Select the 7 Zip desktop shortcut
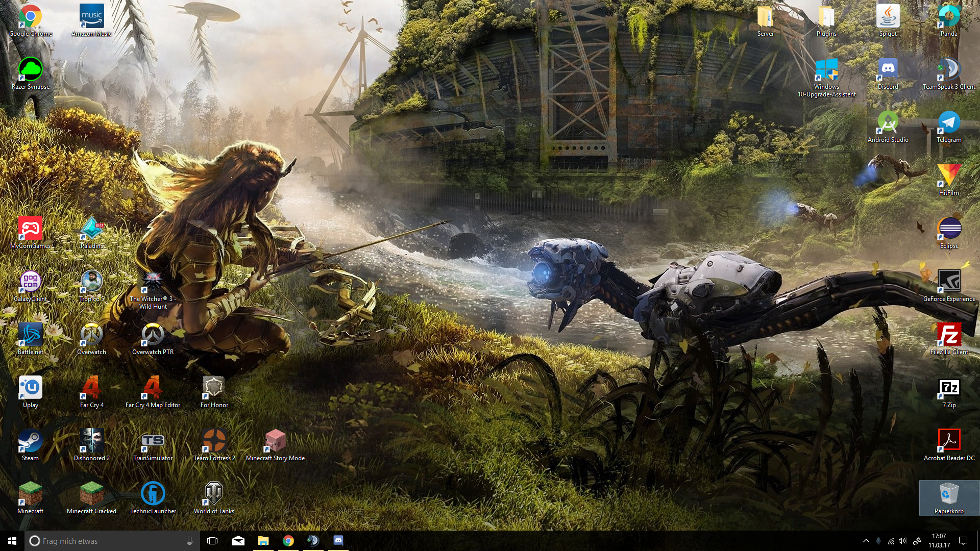This screenshot has height=551, width=980. click(949, 392)
